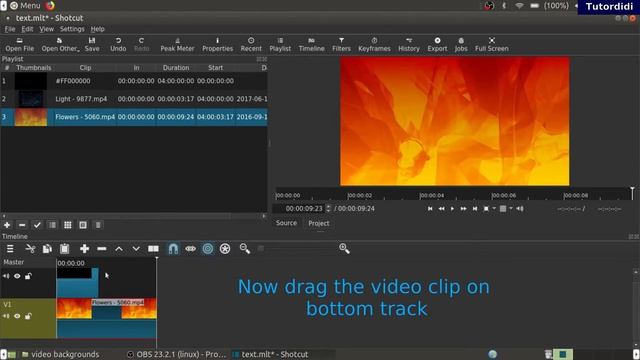Lock the top track

(28, 276)
